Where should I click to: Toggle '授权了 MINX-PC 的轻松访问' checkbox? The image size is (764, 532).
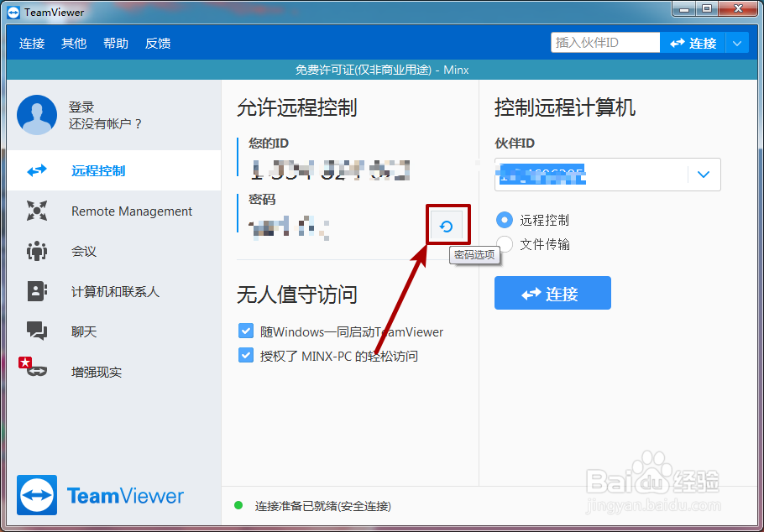(x=246, y=355)
